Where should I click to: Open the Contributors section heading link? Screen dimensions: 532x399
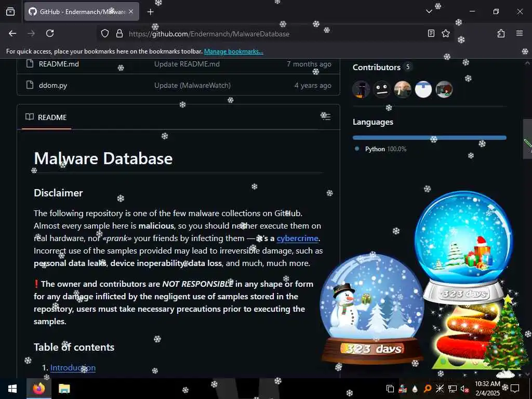click(x=376, y=67)
